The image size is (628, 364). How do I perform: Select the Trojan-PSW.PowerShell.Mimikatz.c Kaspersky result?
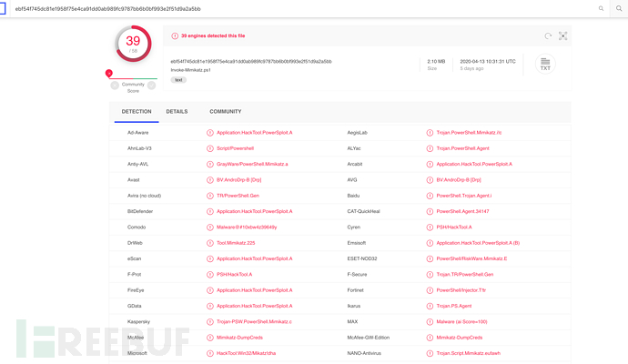(254, 322)
